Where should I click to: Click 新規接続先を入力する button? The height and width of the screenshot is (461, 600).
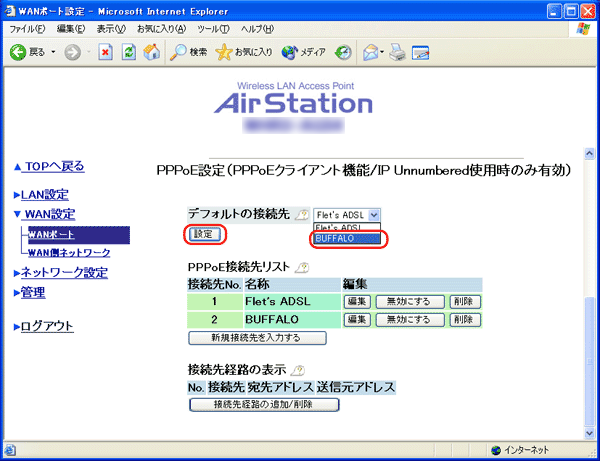[x=257, y=338]
